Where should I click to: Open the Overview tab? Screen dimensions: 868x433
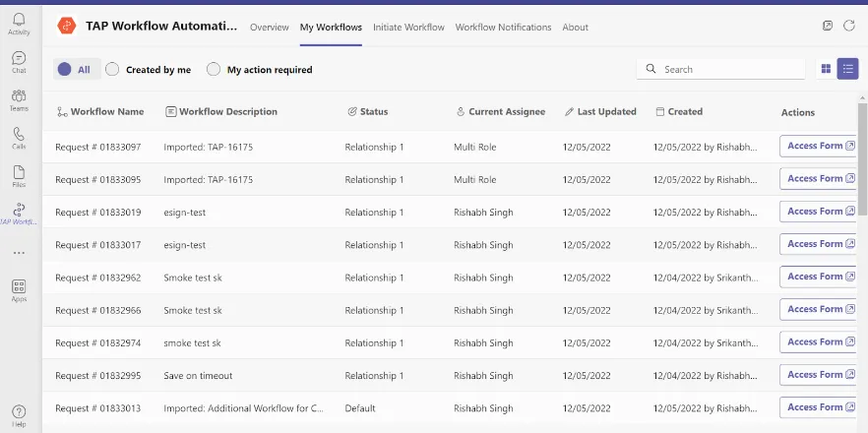270,28
